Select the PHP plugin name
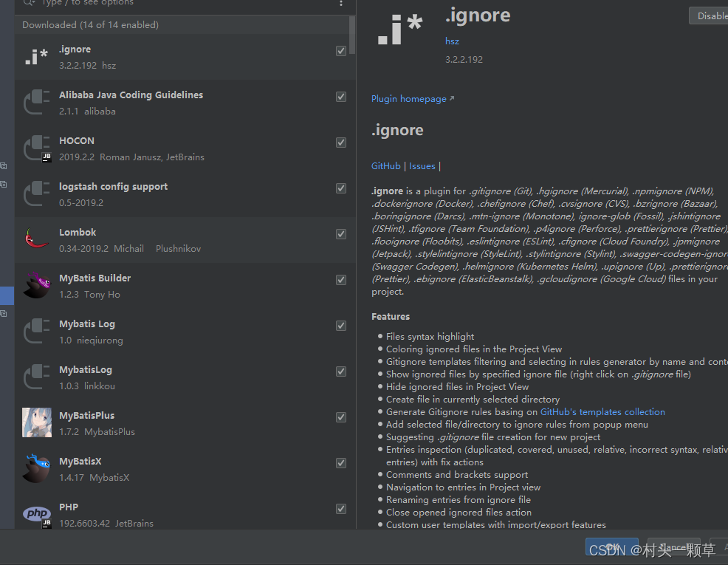This screenshot has width=728, height=565. coord(69,507)
